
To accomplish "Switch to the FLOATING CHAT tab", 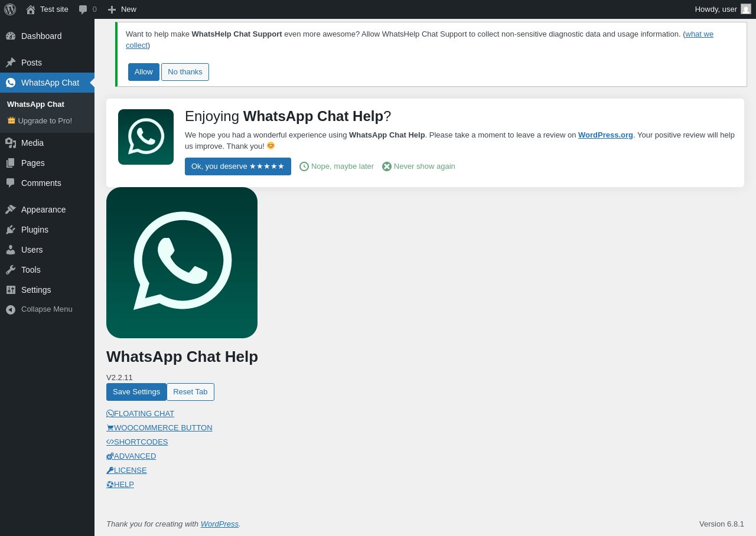I will click(141, 413).
